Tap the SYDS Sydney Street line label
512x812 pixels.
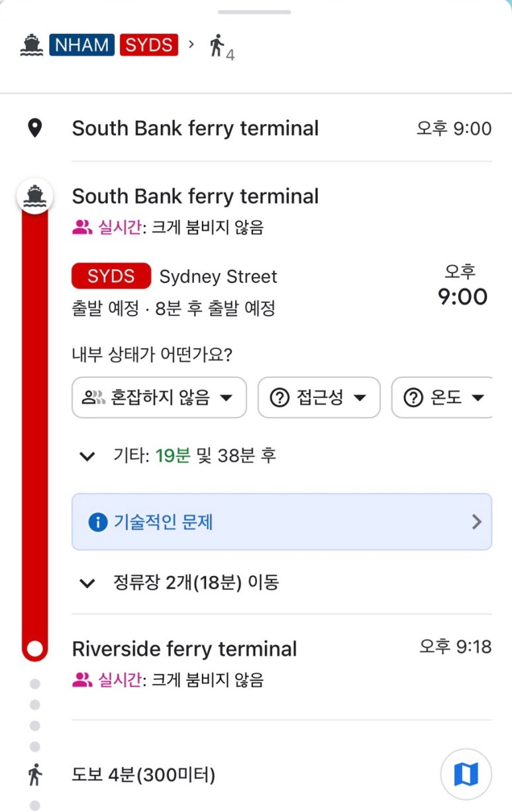[175, 276]
